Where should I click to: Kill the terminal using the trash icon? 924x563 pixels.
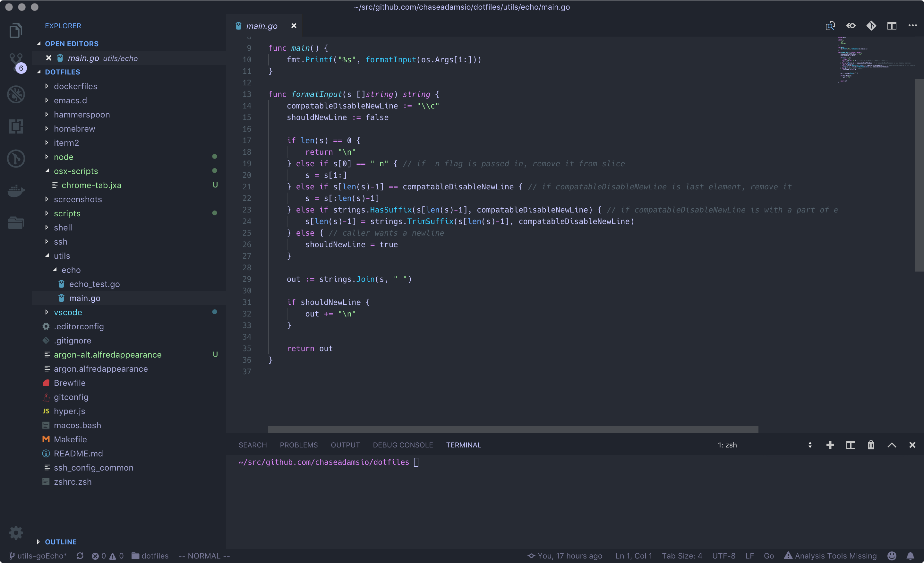point(871,445)
